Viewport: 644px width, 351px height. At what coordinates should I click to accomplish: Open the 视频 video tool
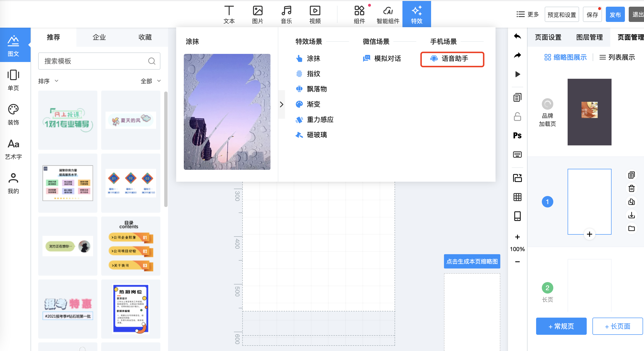pyautogui.click(x=315, y=15)
